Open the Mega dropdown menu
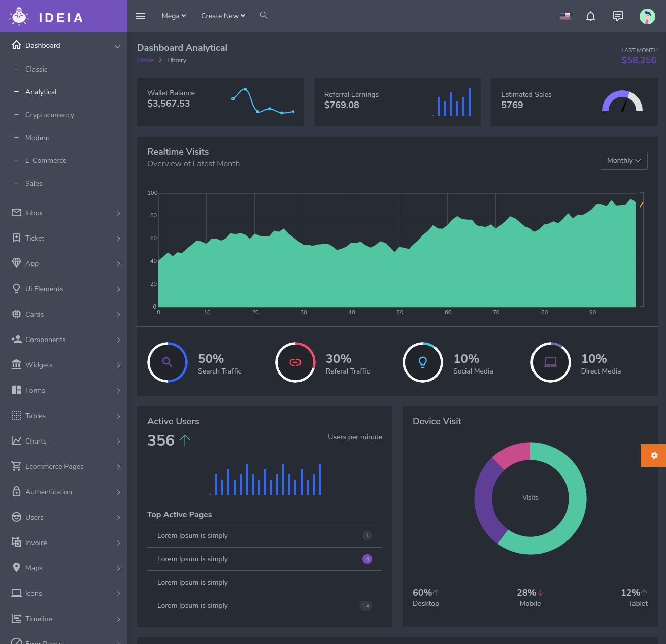 pyautogui.click(x=174, y=16)
